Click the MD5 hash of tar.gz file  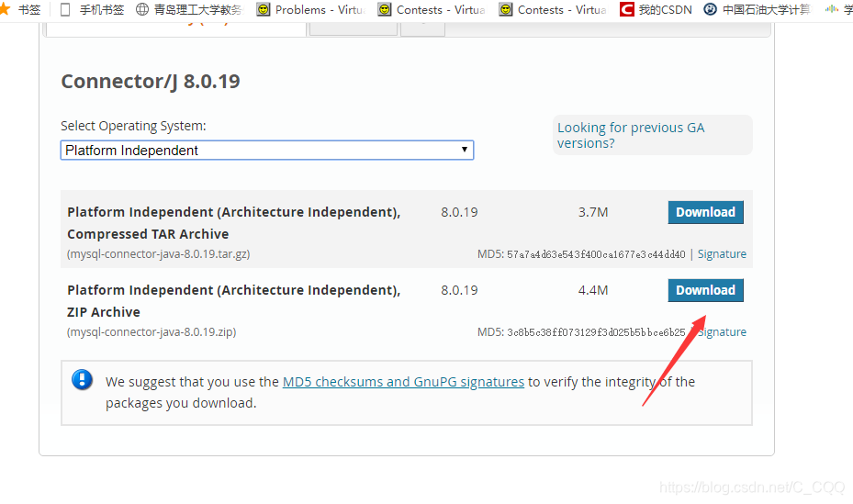click(x=596, y=254)
